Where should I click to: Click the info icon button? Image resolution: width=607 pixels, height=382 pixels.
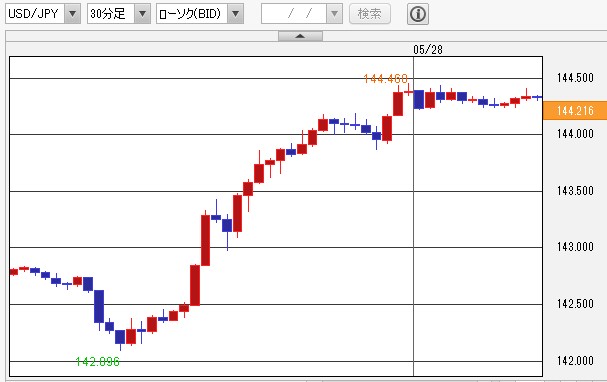[418, 14]
